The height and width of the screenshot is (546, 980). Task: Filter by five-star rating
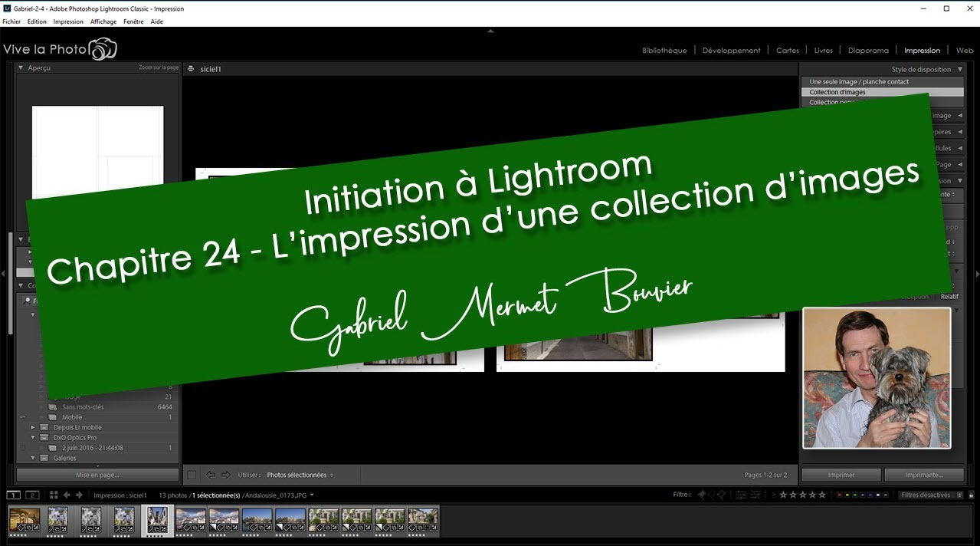pyautogui.click(x=823, y=495)
